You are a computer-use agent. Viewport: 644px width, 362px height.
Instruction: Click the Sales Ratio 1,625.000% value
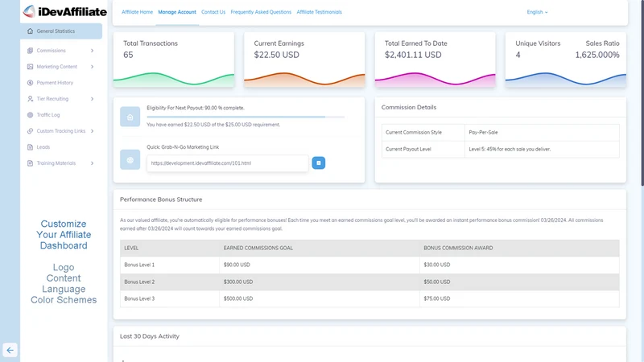point(597,55)
